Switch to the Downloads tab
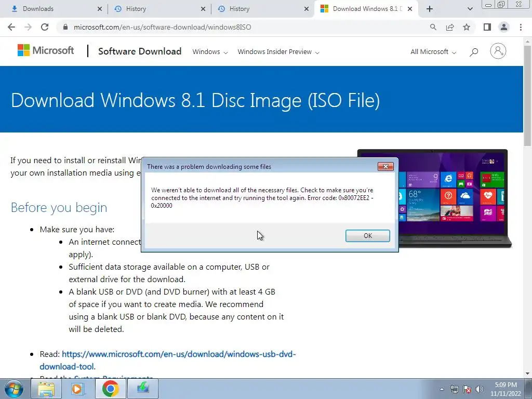The width and height of the screenshot is (532, 399). coord(54,9)
